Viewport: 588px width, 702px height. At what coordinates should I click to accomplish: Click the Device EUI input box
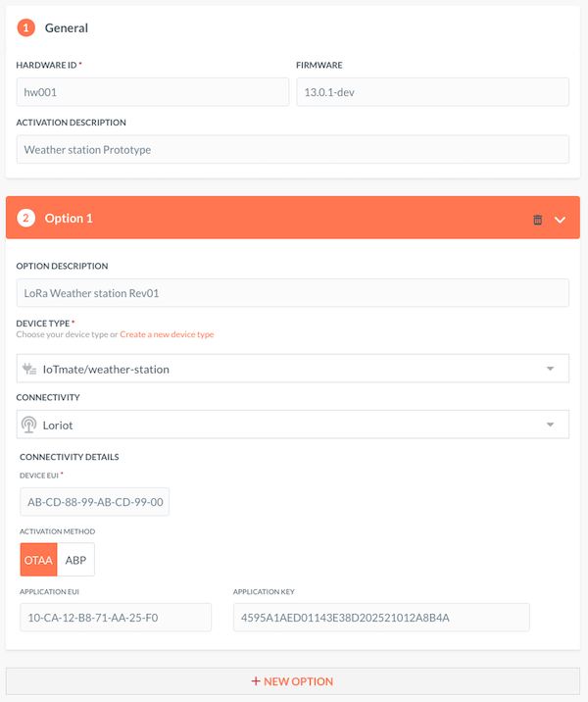(x=94, y=502)
